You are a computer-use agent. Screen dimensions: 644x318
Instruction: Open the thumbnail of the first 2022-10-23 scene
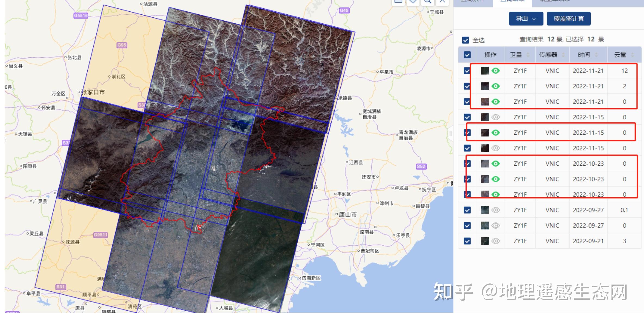[484, 163]
